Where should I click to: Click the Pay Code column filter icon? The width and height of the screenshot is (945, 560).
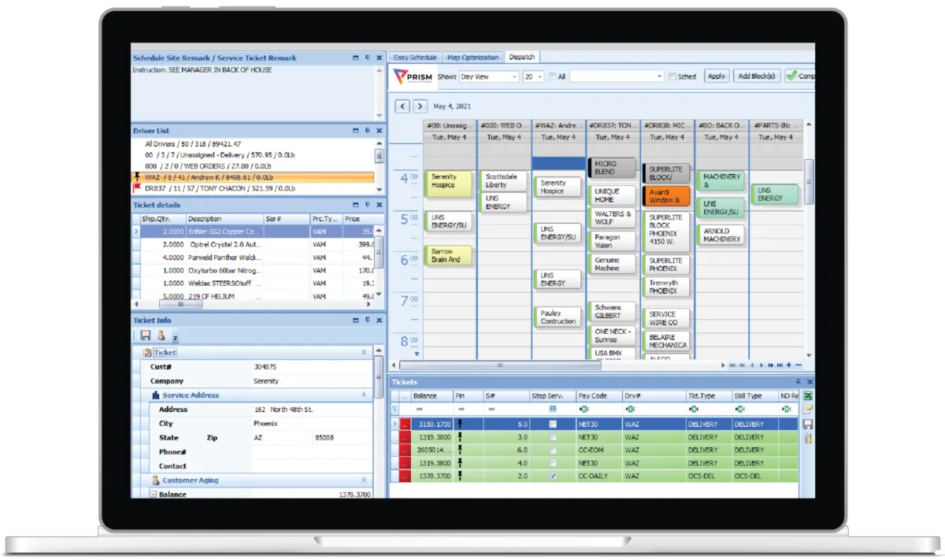click(584, 410)
